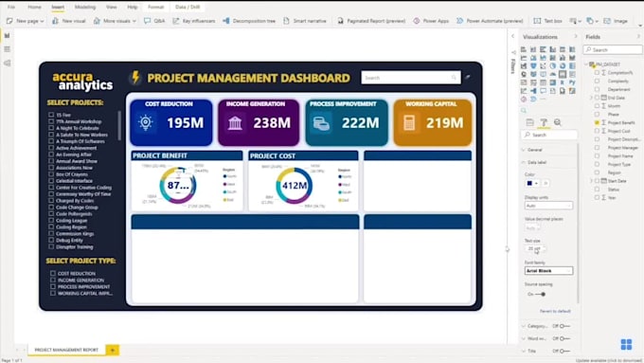Turn on the Title toggle
Screen dimensions: 644x363
click(564, 351)
